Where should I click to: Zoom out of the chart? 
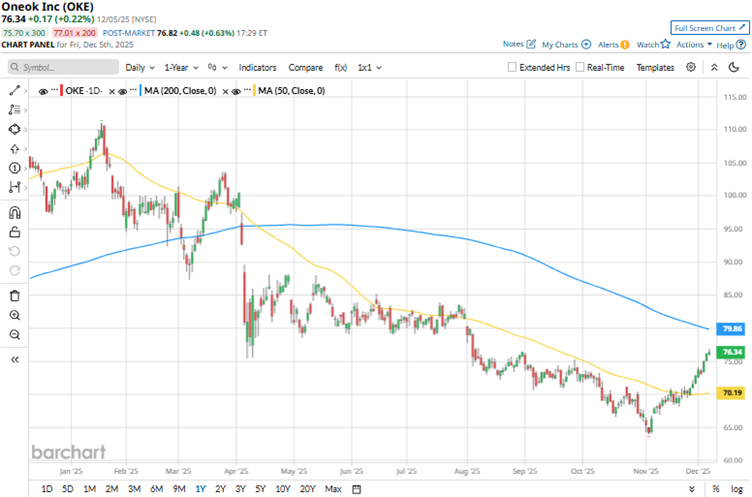pos(14,334)
